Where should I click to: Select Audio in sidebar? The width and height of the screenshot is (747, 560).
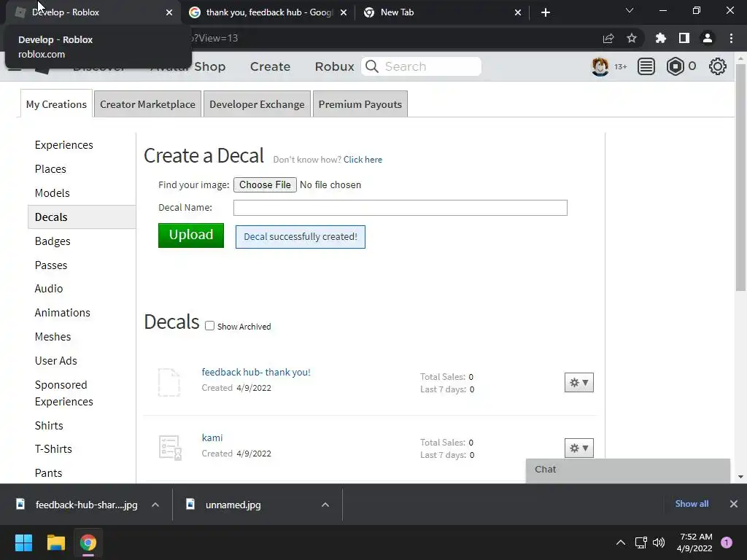tap(49, 289)
